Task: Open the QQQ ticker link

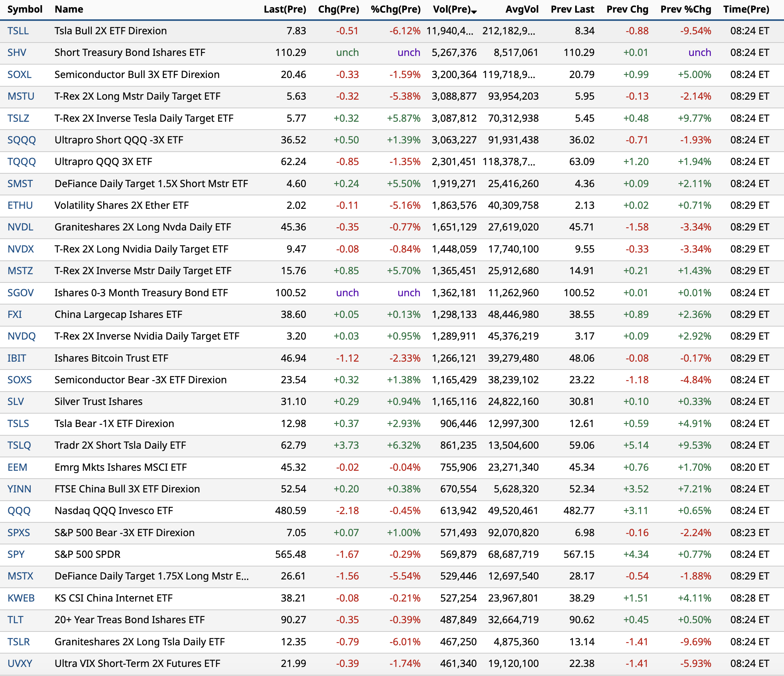Action: [19, 511]
